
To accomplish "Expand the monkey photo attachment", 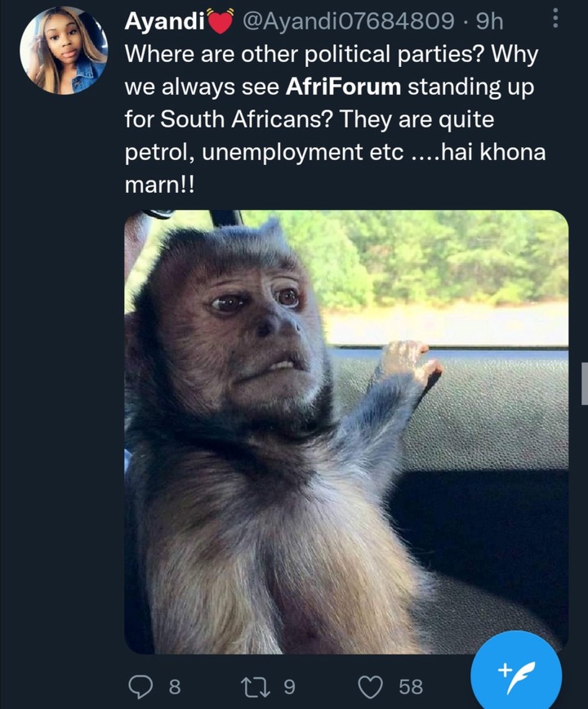I will 346,432.
